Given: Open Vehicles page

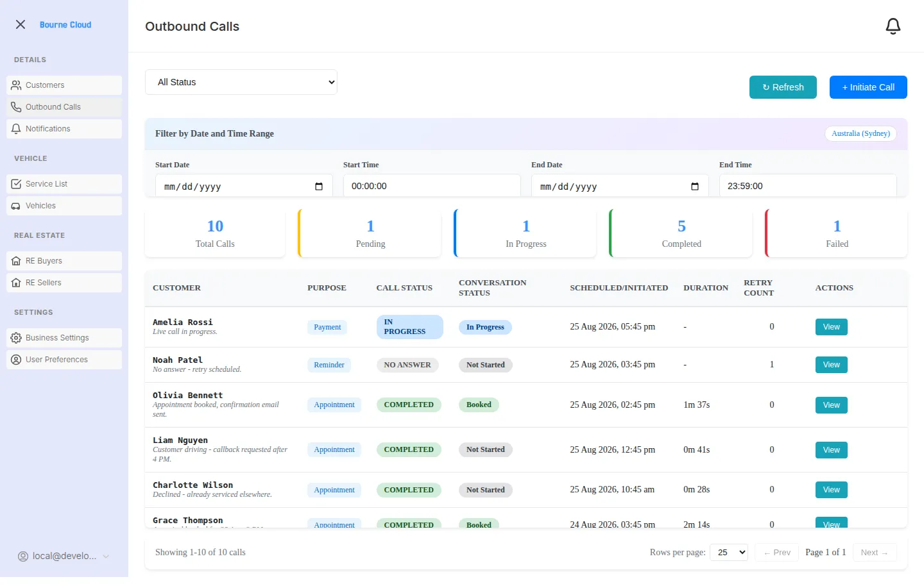Looking at the screenshot, I should (64, 206).
